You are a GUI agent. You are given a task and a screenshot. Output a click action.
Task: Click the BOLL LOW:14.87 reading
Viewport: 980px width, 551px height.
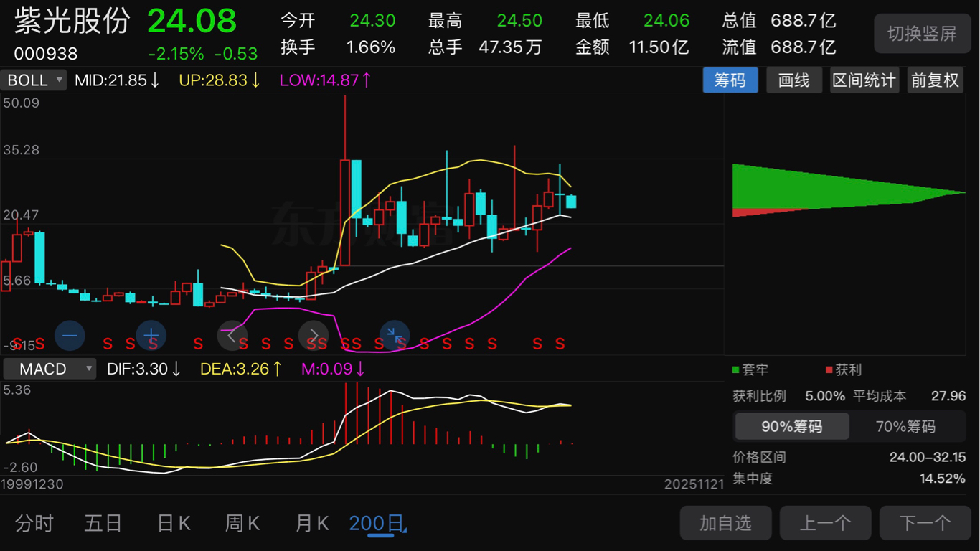tap(326, 80)
